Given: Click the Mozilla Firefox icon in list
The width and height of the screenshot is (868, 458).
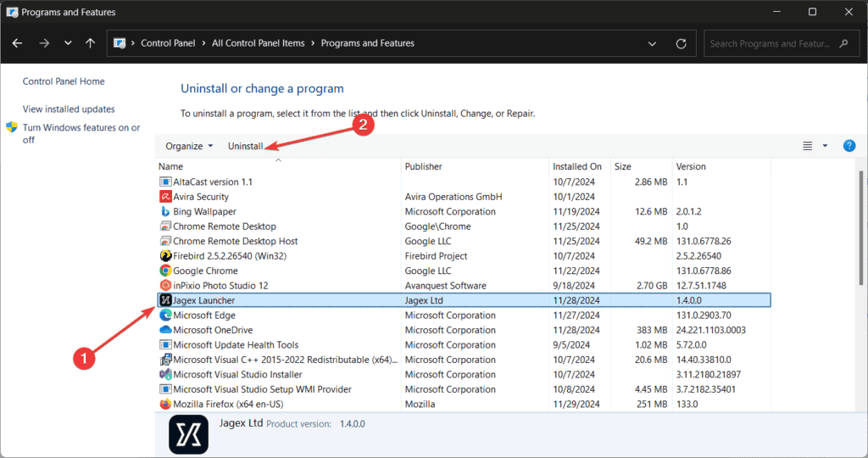Looking at the screenshot, I should [x=165, y=404].
